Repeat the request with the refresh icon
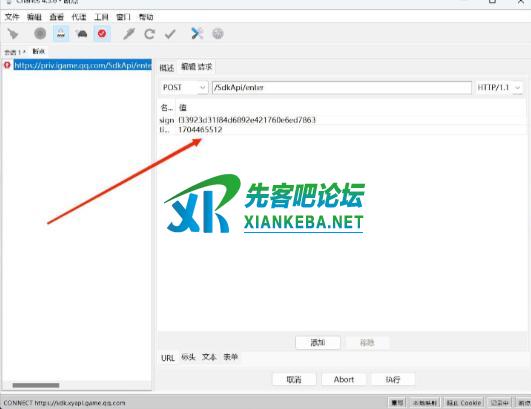Screen dimensions: 531x409 pyautogui.click(x=149, y=34)
